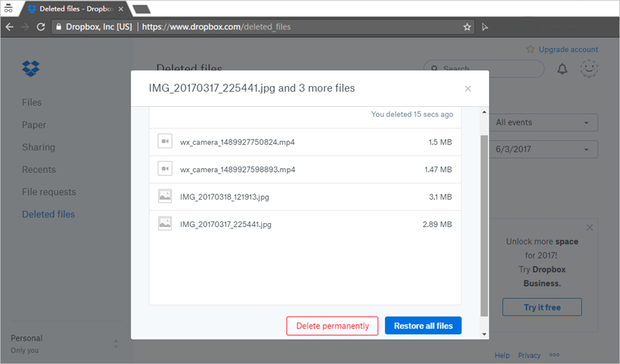Click the browser forward arrow
Viewport: 620px width, 364px height.
[25, 27]
